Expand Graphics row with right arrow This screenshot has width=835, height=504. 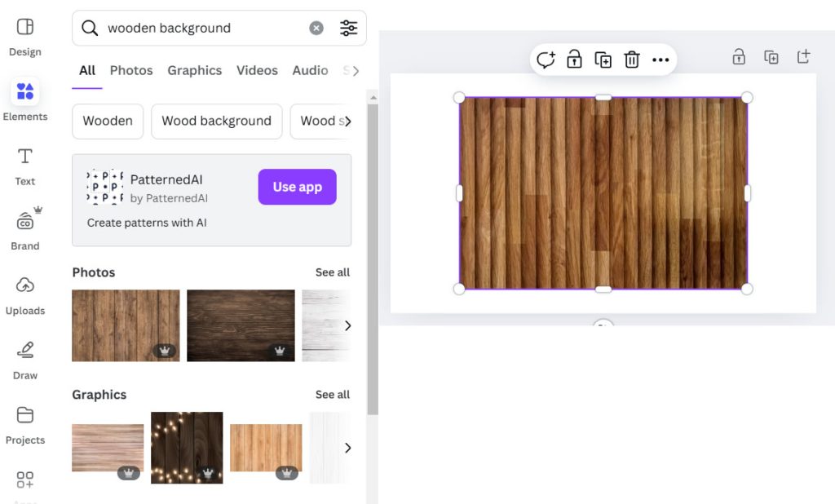(x=348, y=448)
